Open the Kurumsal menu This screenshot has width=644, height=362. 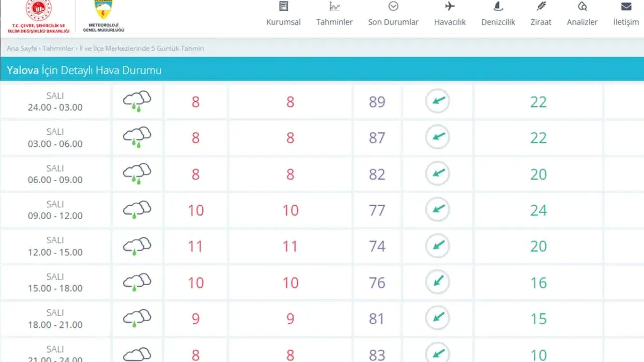(x=283, y=22)
